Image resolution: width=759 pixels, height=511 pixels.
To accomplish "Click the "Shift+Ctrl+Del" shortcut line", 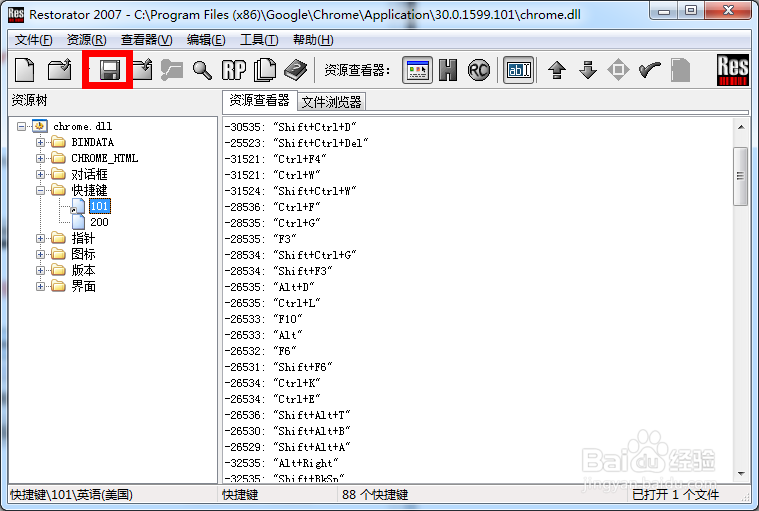I will point(296,143).
